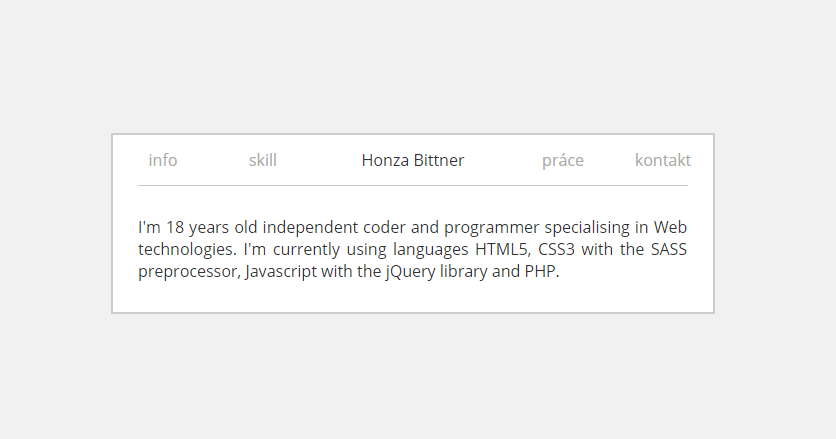Screen dimensions: 836x439
Task: Open the info navigation tab
Action: tap(163, 160)
